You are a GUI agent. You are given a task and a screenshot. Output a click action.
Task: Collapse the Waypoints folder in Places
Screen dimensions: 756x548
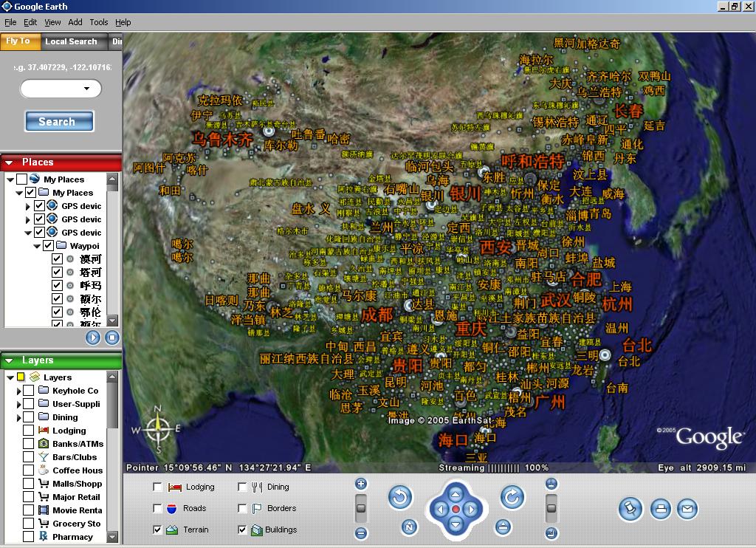point(37,246)
